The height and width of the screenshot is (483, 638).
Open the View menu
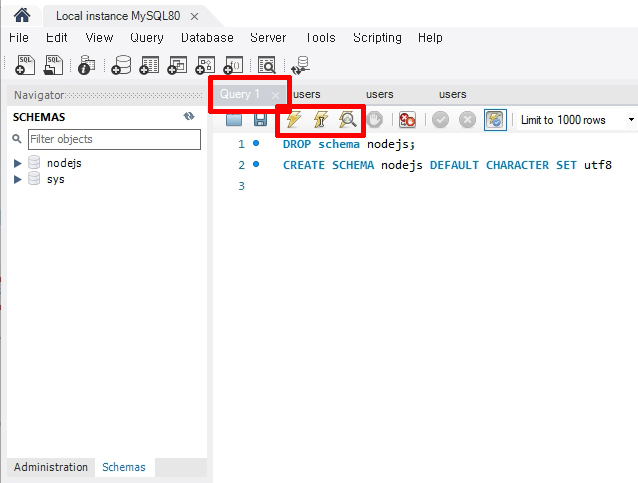click(x=99, y=37)
